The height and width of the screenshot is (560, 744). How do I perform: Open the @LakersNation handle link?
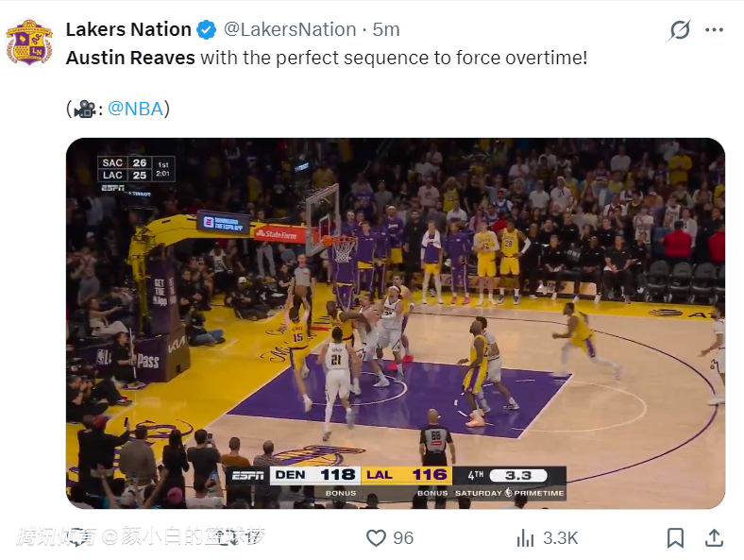(290, 30)
